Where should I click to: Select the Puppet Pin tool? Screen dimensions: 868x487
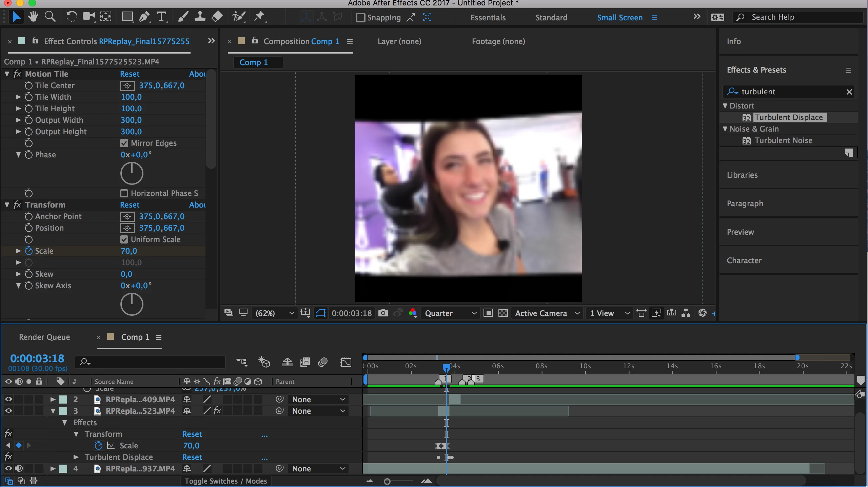260,17
